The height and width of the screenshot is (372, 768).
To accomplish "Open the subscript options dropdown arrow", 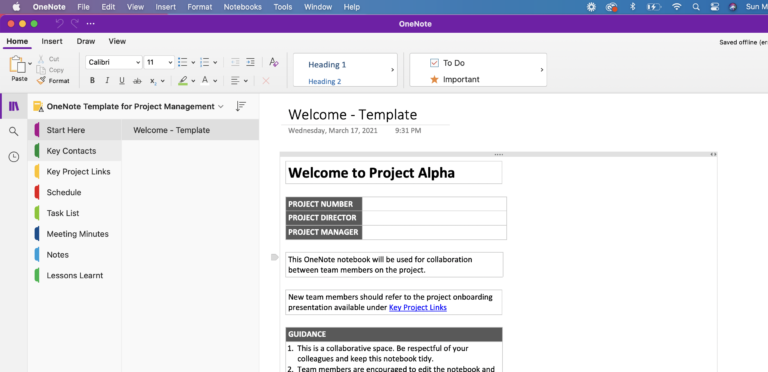I will click(x=163, y=81).
